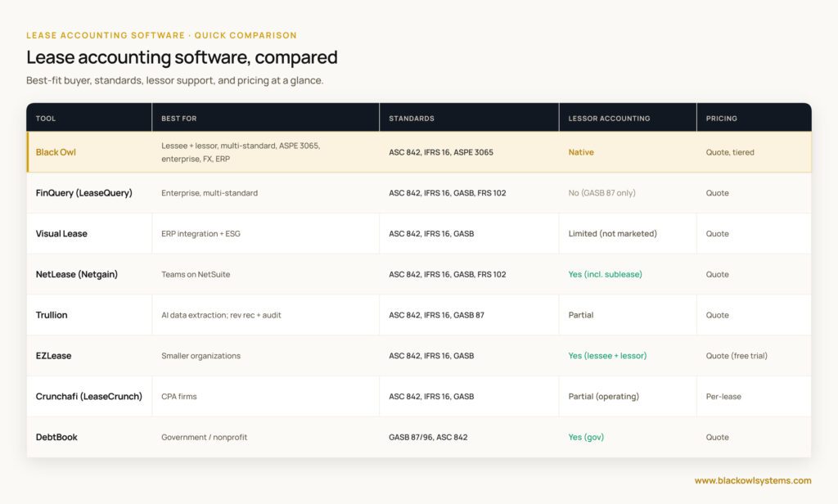
Task: Click the PRICING column header
Action: click(722, 119)
